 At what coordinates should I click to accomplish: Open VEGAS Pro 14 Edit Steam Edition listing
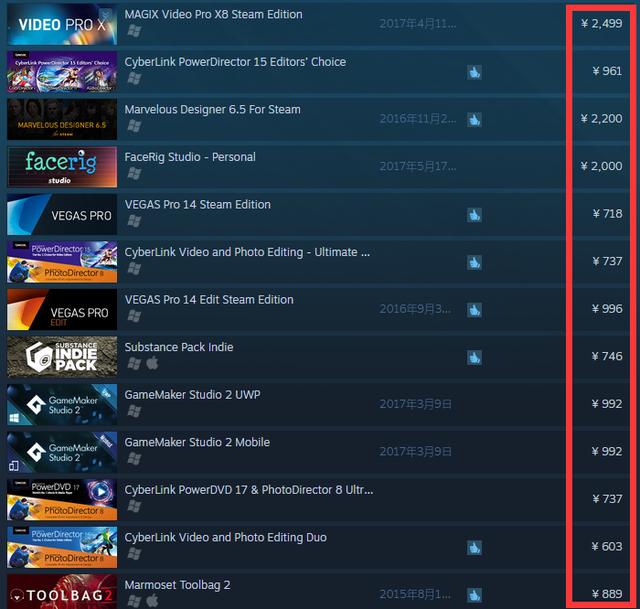pos(209,300)
